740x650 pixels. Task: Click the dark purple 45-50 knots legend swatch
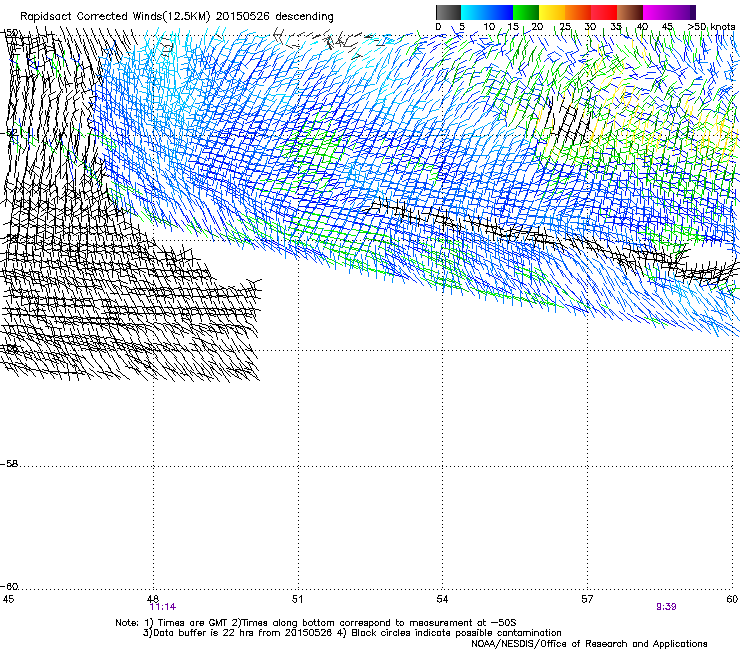point(682,12)
